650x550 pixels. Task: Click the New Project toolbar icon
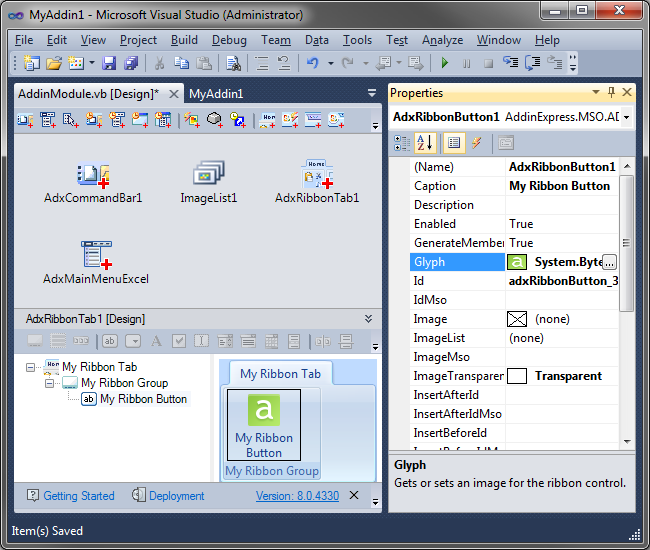(x=32, y=63)
